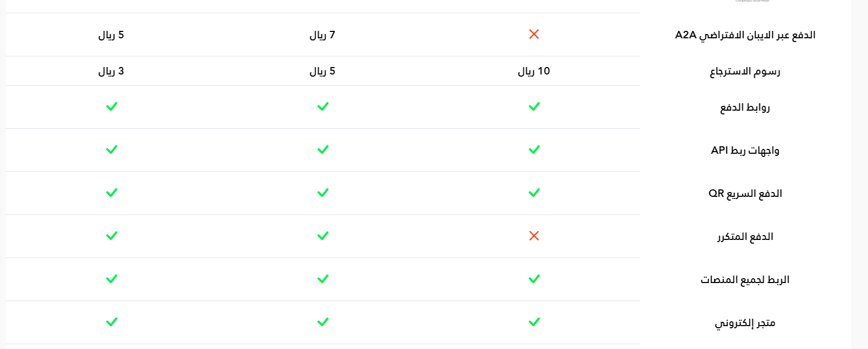Click the red X in the A2A virtual IBAN row
The image size is (868, 349).
coord(534,34)
